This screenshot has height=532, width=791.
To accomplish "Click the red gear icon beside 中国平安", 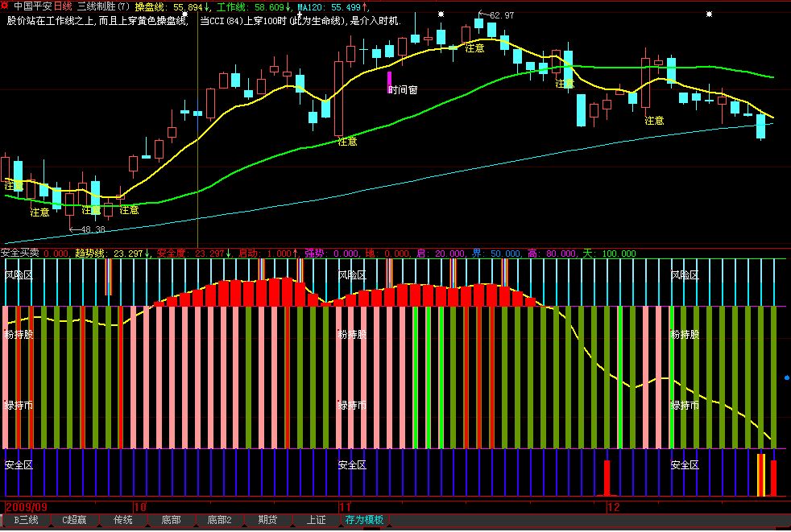I will pyautogui.click(x=5, y=6).
